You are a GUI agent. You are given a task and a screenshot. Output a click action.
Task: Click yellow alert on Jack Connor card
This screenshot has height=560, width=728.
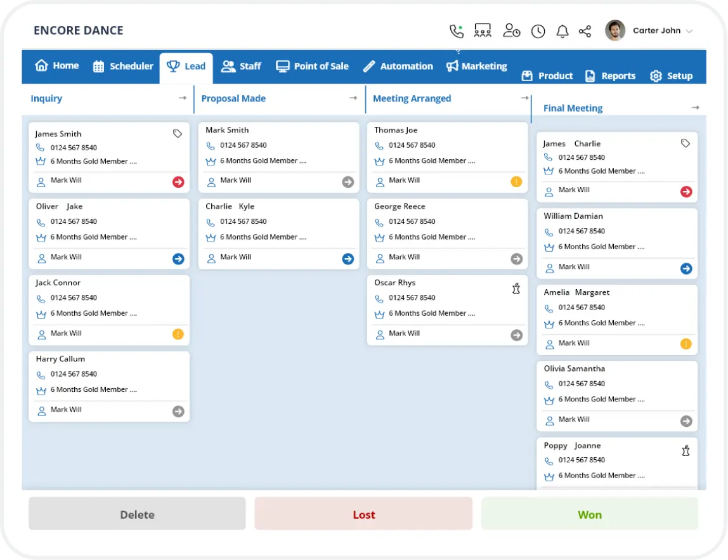click(178, 334)
